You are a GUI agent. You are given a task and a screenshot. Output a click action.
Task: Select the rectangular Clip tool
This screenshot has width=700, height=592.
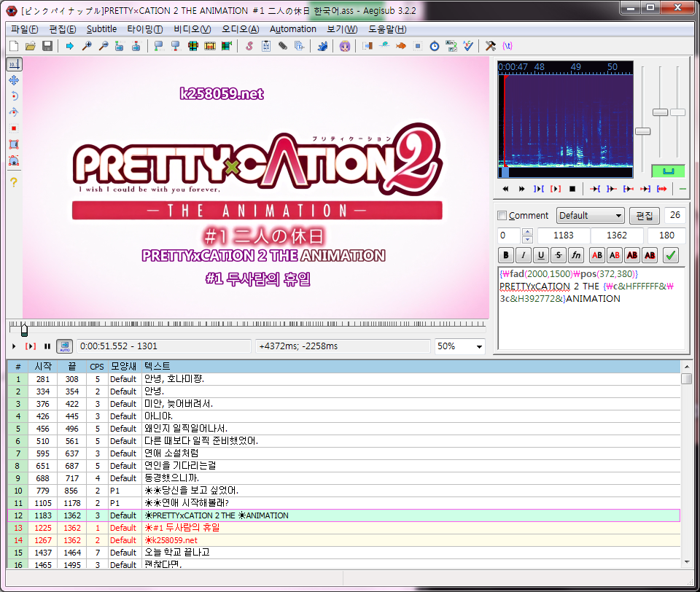tap(14, 144)
